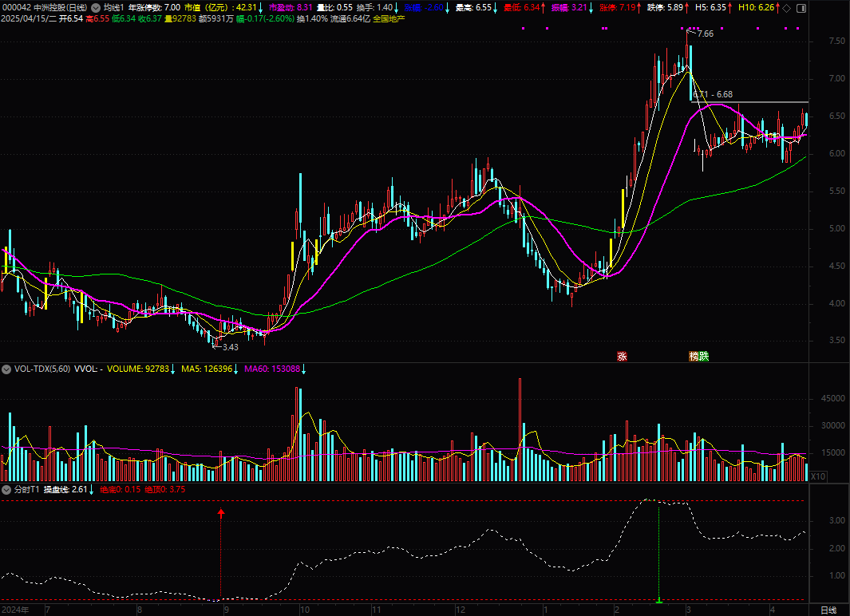Click the 绝顶0: 3.75 value
Viewport: 850px width, 616px height.
pos(164,489)
